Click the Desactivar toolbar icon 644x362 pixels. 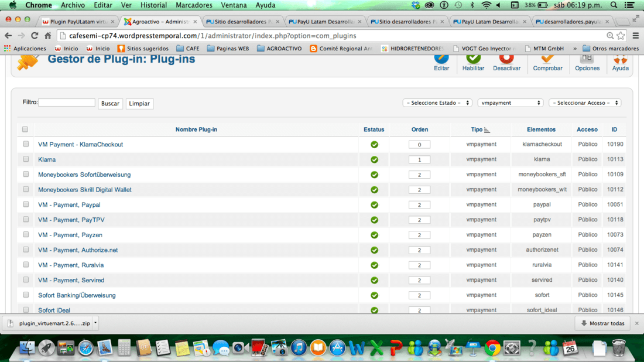[506, 63]
